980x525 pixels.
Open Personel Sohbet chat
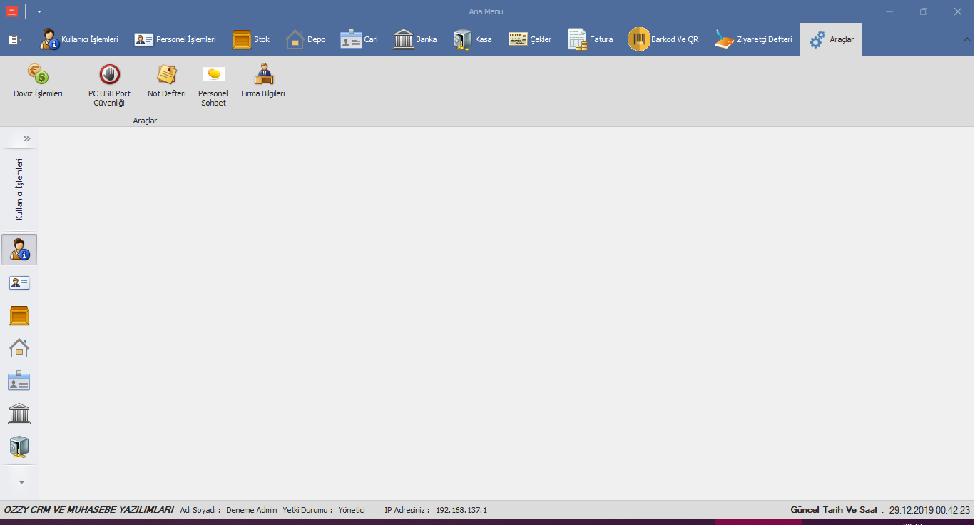click(x=213, y=85)
